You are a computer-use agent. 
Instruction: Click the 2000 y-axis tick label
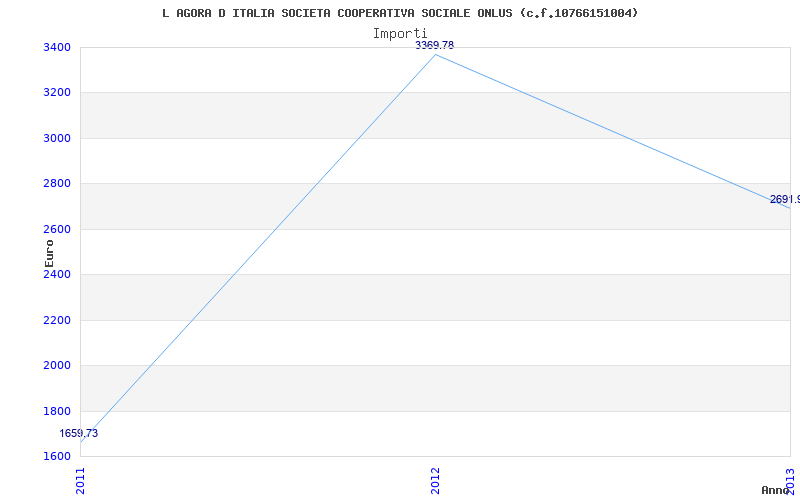pyautogui.click(x=57, y=366)
